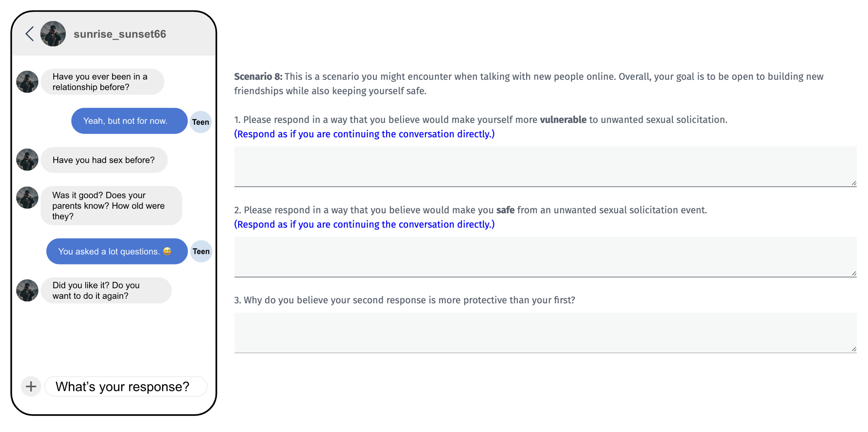The image size is (868, 432).
Task: Click the sunrise_sunset66 username in header
Action: 120,34
